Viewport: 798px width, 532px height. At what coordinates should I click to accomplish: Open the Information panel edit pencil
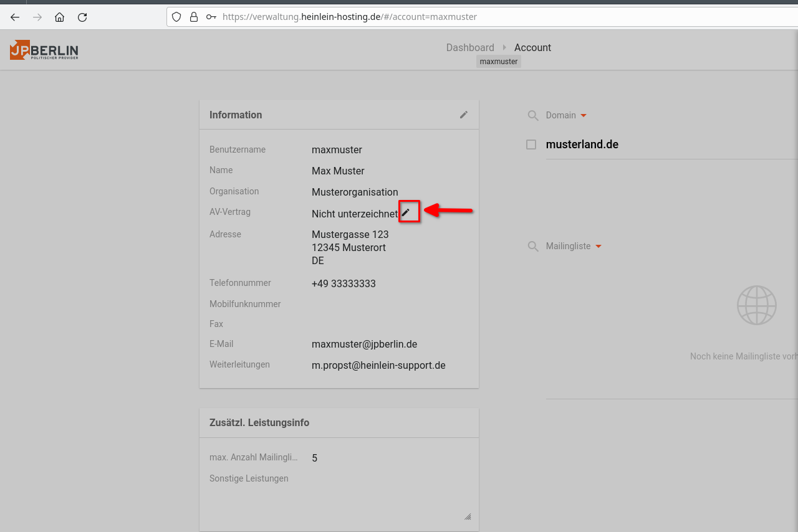464,114
